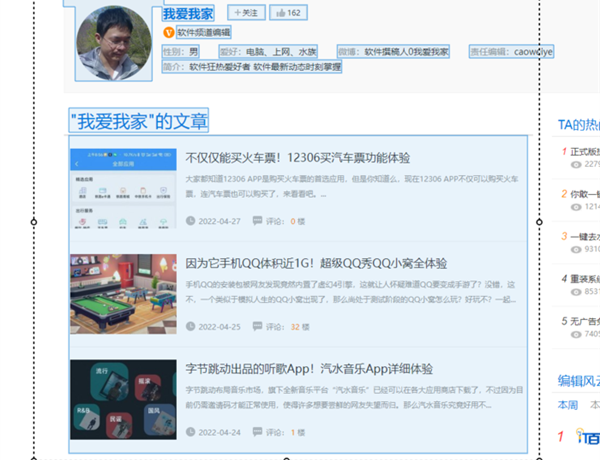Click the 爱好: 电脑、上网、水族 text
Screen dimensions: 600x460
click(x=268, y=51)
